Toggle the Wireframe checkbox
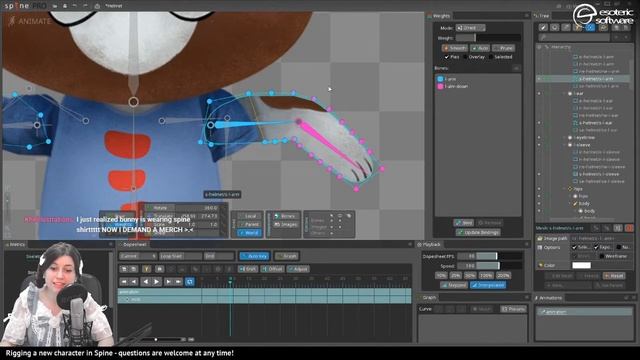This screenshot has width=640, height=360. pos(601,256)
